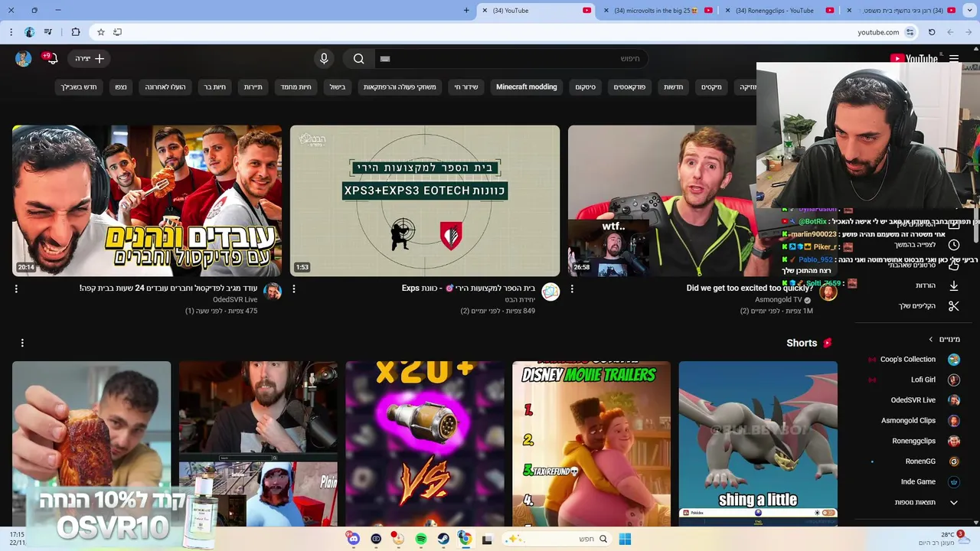The height and width of the screenshot is (551, 980).
Task: Select the חדשות filter chip
Action: [x=674, y=87]
